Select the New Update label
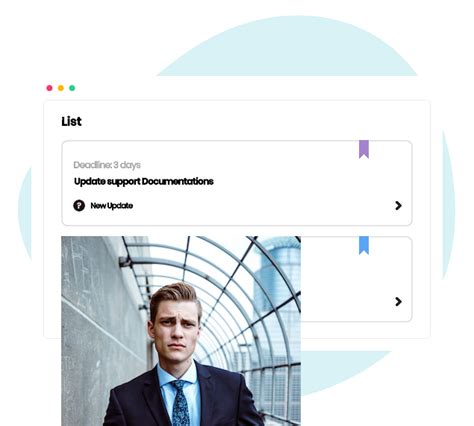The width and height of the screenshot is (474, 426). coord(112,206)
